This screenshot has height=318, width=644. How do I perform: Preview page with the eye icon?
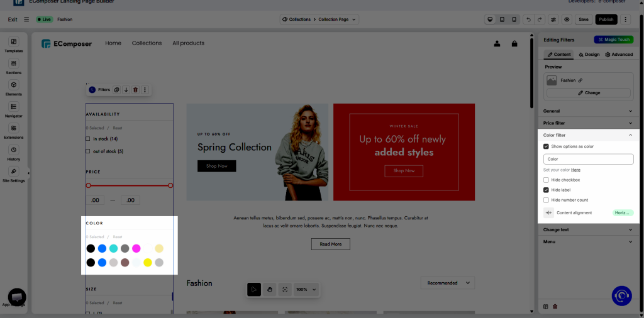567,19
